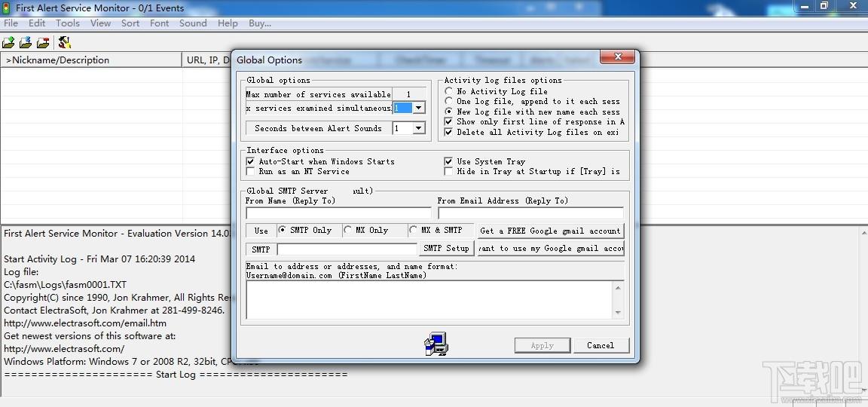Open the Sort menu

click(x=130, y=23)
